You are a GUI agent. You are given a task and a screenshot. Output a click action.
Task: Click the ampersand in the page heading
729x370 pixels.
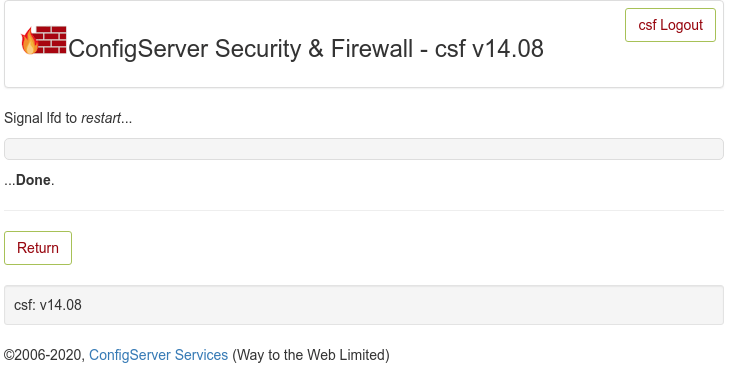point(316,48)
